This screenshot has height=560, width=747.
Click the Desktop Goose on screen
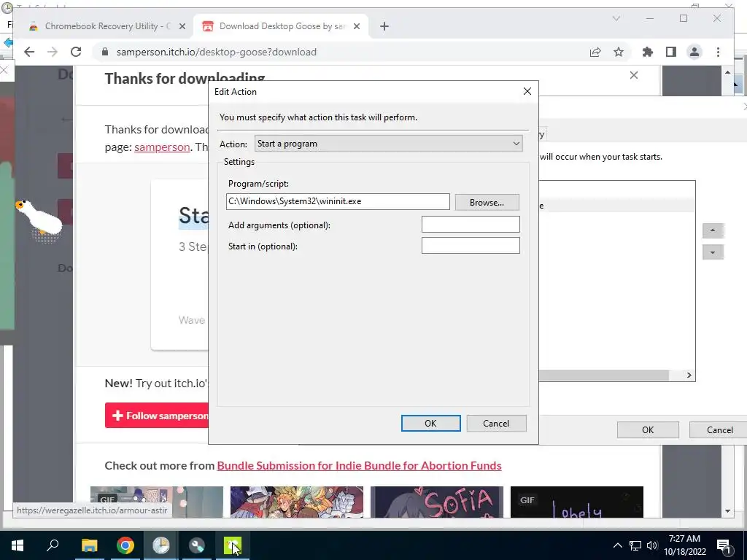(x=39, y=219)
